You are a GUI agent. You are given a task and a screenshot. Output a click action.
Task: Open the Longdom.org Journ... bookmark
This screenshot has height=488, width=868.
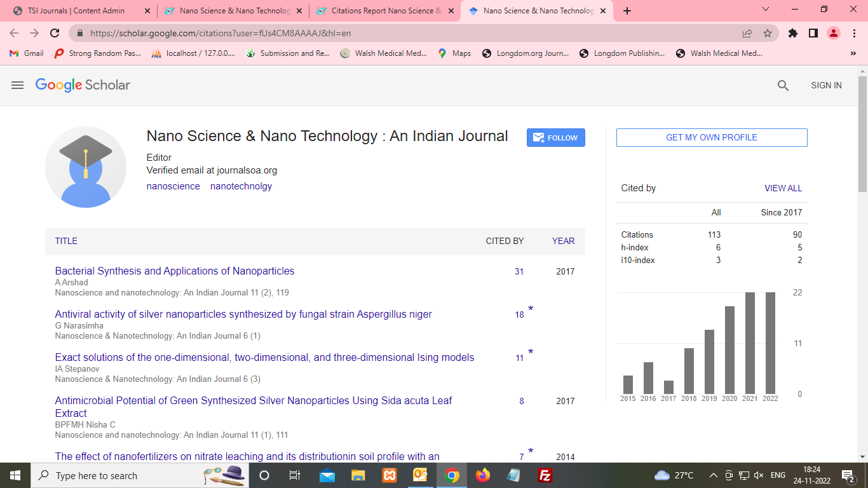coord(526,53)
